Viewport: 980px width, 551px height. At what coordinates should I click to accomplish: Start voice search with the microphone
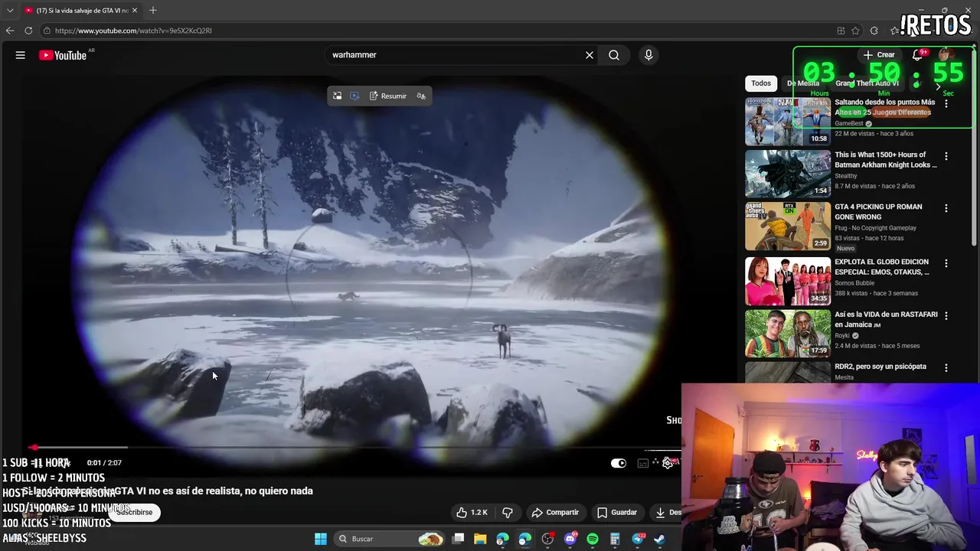point(648,55)
